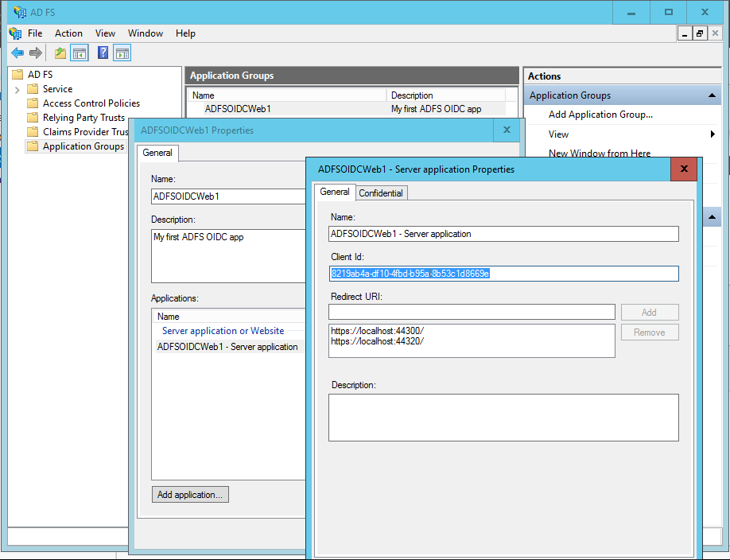This screenshot has width=730, height=560.
Task: Go forward with the gray right arrow
Action: [x=36, y=53]
